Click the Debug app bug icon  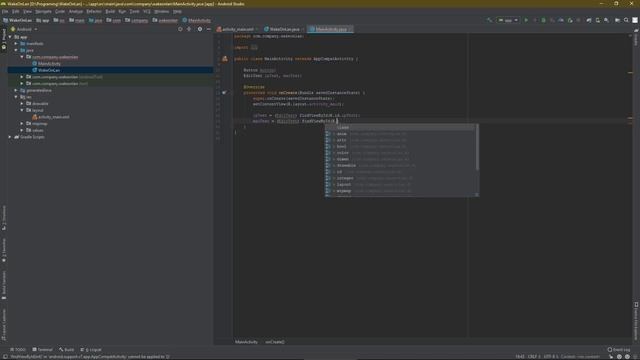[x=543, y=20]
